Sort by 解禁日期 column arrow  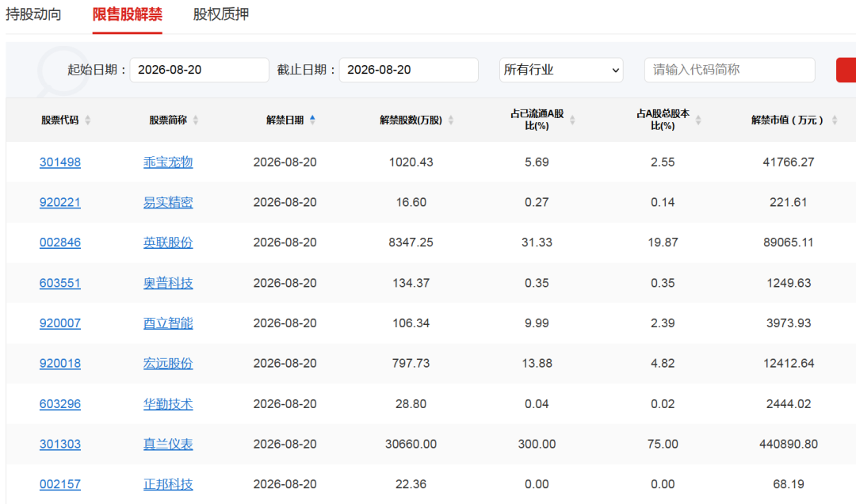[312, 120]
